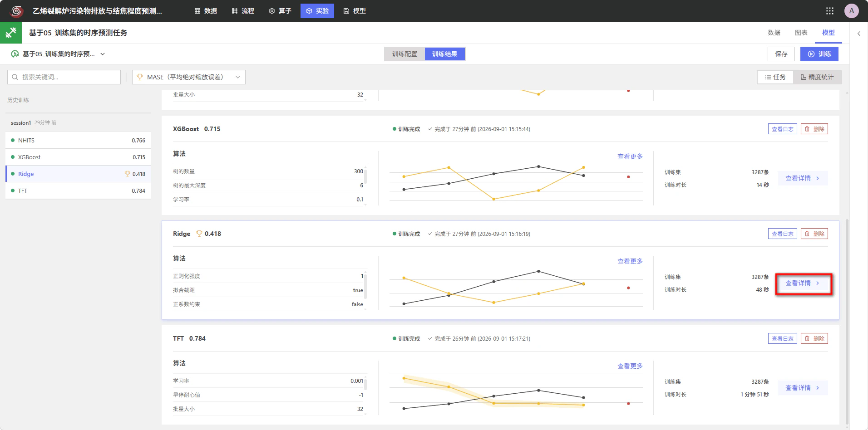
Task: Click the search magnifier icon
Action: pos(15,77)
